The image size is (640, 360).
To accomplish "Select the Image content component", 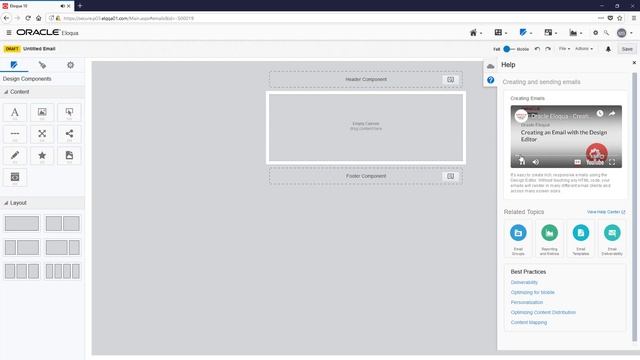I will 42,113.
